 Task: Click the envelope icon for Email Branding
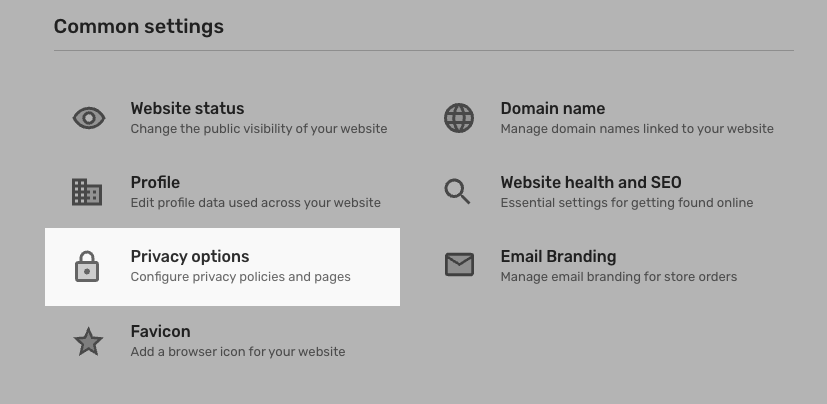pos(459,264)
